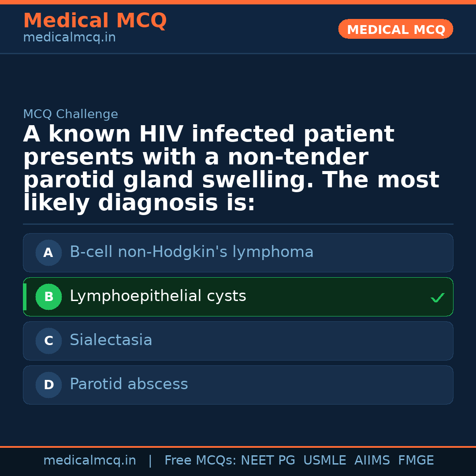This screenshot has height=476, width=476.
Task: Choose answer B-cell non-Hodgkin's lymphoma
Action: (191, 252)
